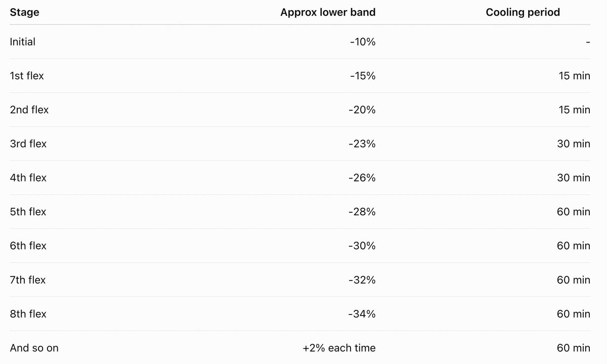Viewport: 607px width, 364px height.
Task: Click the And so on row label
Action: pos(33,348)
